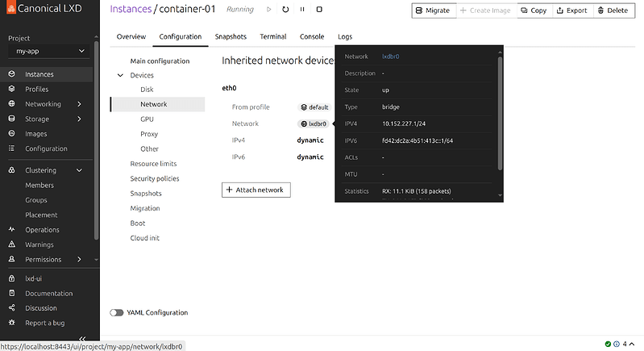This screenshot has width=644, height=351.
Task: Click the network details popup scrollbar
Action: pyautogui.click(x=500, y=113)
